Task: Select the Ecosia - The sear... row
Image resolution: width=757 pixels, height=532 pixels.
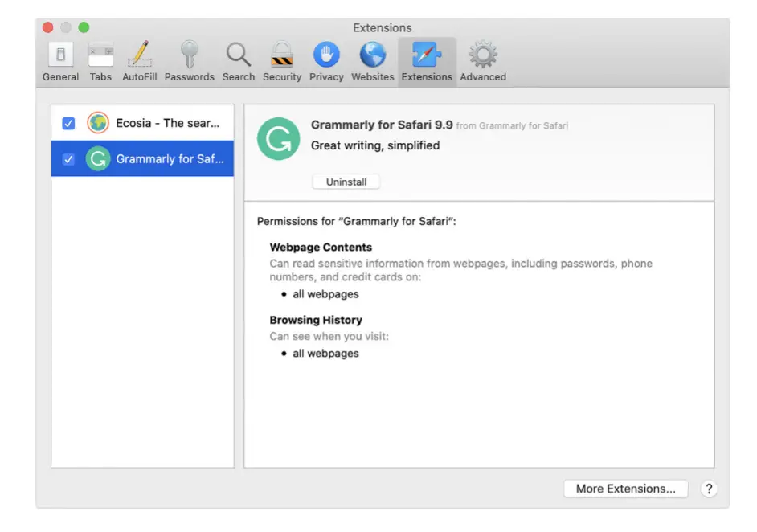Action: click(x=142, y=123)
